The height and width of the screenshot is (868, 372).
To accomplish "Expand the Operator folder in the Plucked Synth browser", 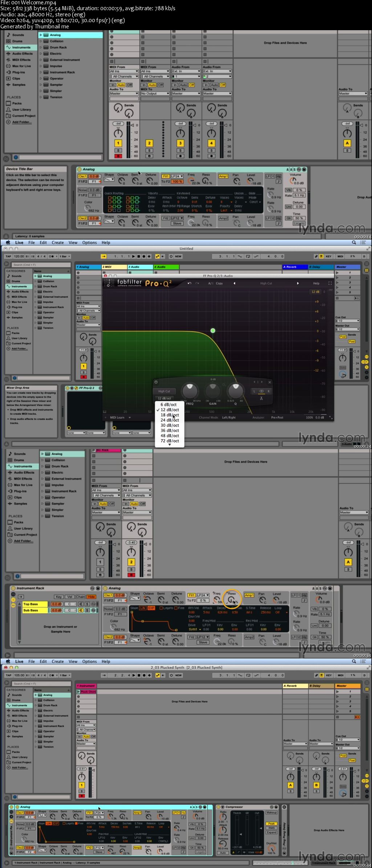I will point(36,731).
